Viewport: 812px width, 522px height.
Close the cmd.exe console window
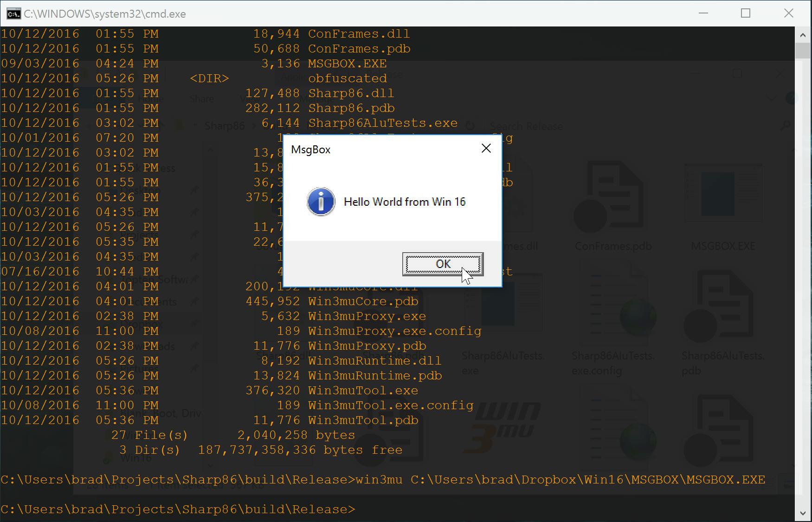788,13
